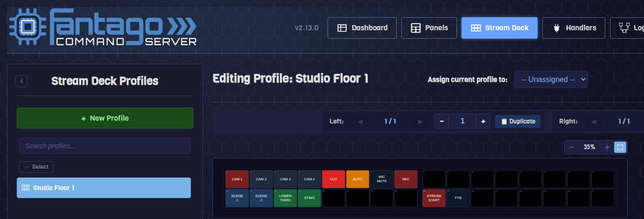Open the Panels page
This screenshot has height=219, width=644.
[x=429, y=28]
